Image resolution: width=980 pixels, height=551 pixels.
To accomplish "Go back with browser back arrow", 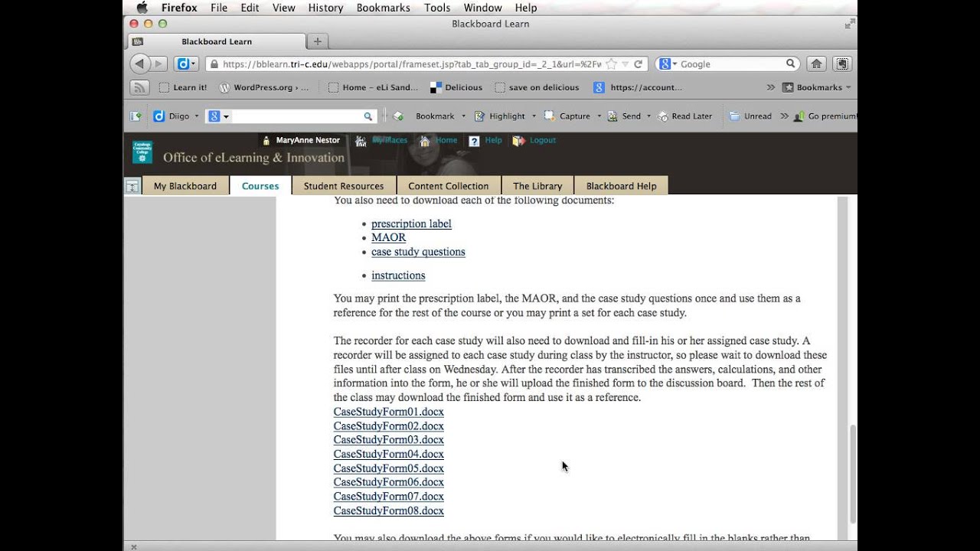I will point(139,64).
